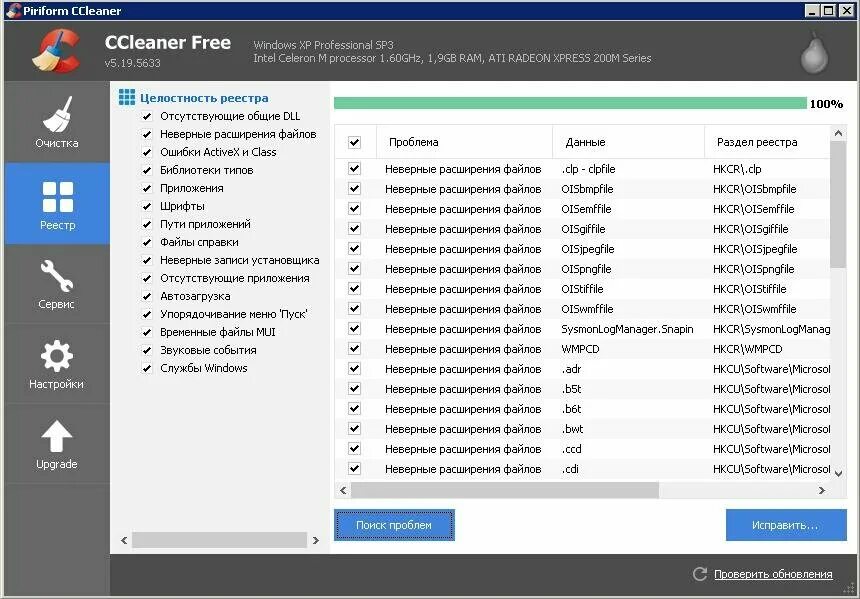Toggle Звуковые события checkbox
Screen dimensions: 860x599
point(146,350)
